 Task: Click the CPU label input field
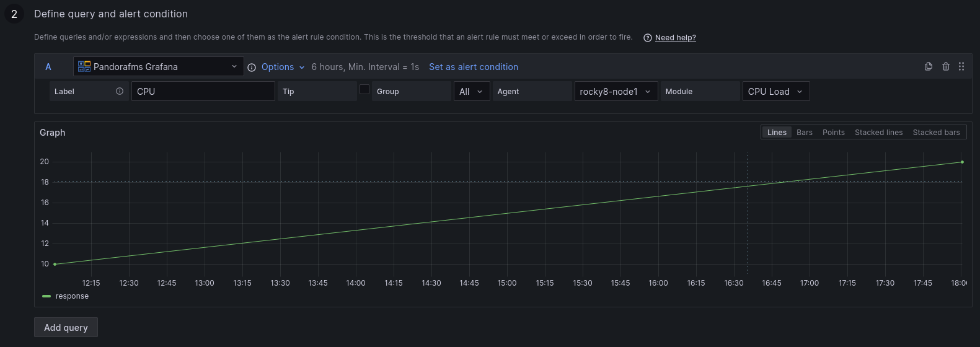pos(203,91)
